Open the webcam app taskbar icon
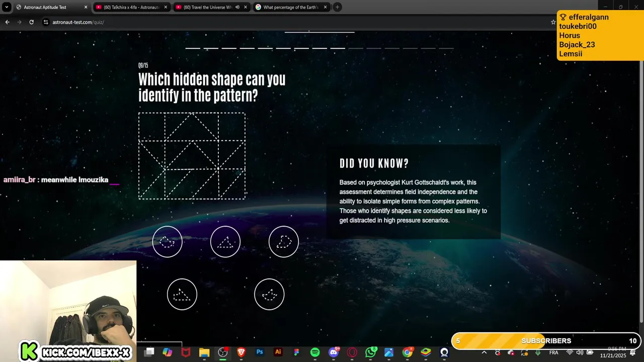The width and height of the screenshot is (644, 362). (444, 352)
